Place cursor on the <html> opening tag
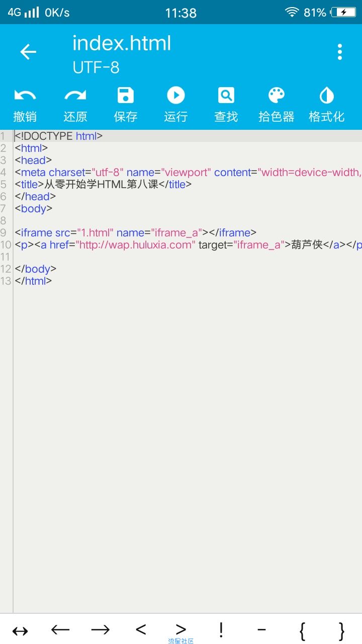 pyautogui.click(x=31, y=148)
